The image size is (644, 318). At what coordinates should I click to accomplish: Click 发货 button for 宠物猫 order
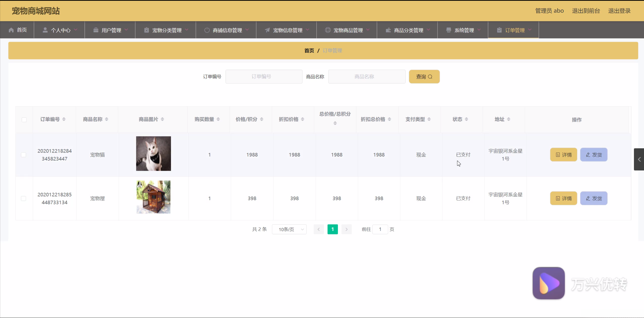(x=594, y=155)
